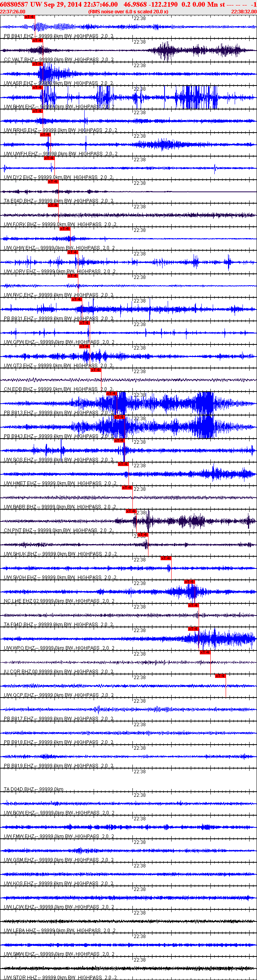Select the red pick flag on UW.OT3 trace
The width and height of the screenshot is (257, 980).
pyautogui.click(x=84, y=346)
